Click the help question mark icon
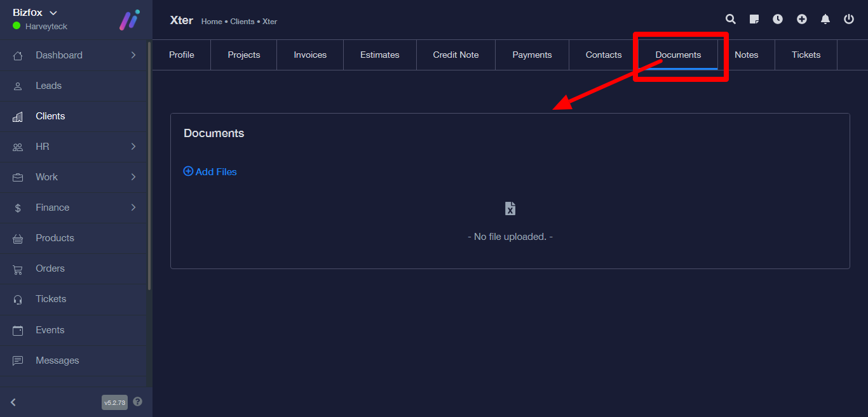Image resolution: width=868 pixels, height=417 pixels. (138, 402)
